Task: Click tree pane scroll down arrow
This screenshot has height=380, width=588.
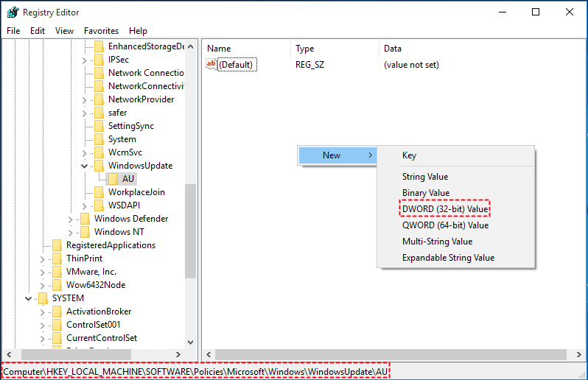Action: [191, 342]
